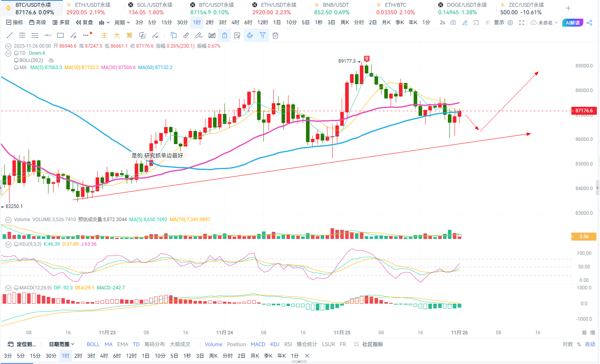
Task: Click the lock drawings icon
Action: pos(225,35)
